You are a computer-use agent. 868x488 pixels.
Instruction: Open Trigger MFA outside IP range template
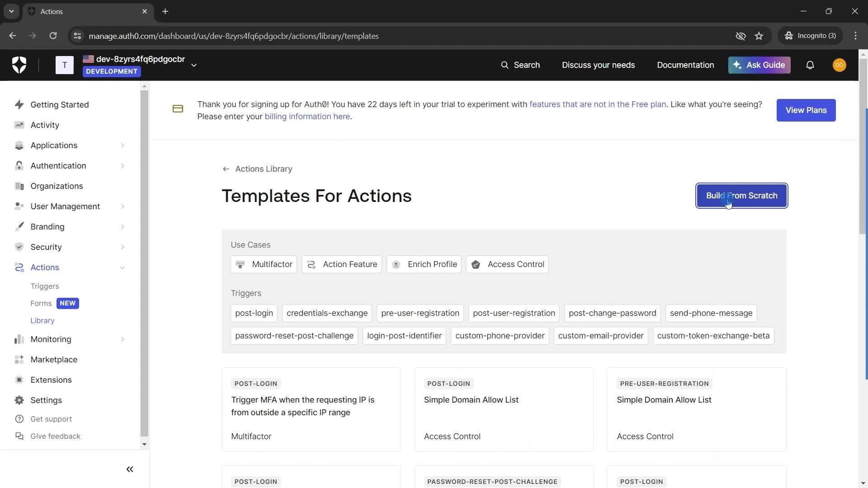coord(311,409)
